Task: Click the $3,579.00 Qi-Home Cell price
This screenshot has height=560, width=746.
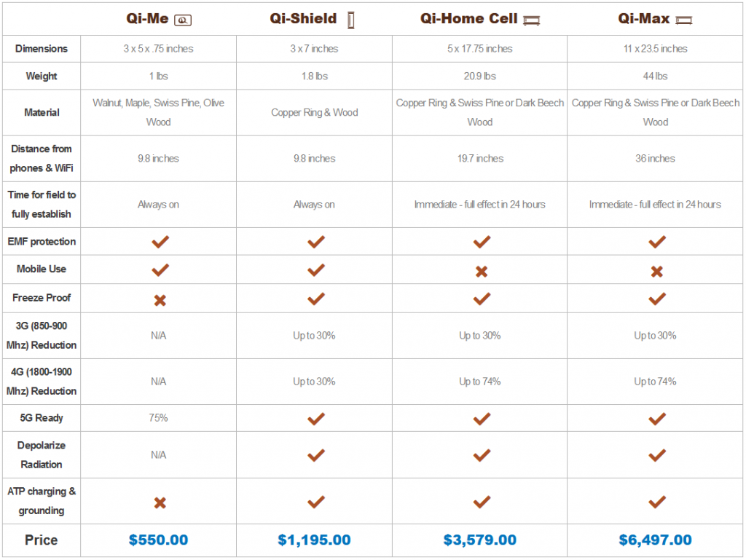Action: click(x=479, y=540)
